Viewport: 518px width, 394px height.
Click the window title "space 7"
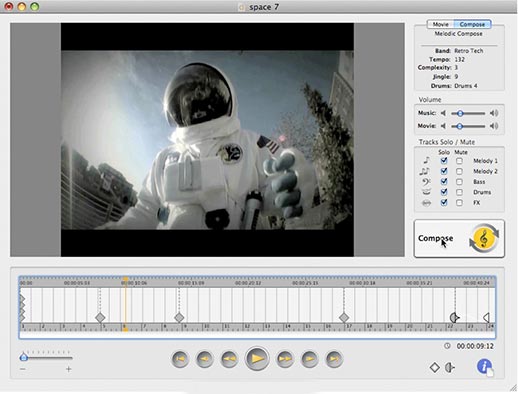click(x=264, y=7)
